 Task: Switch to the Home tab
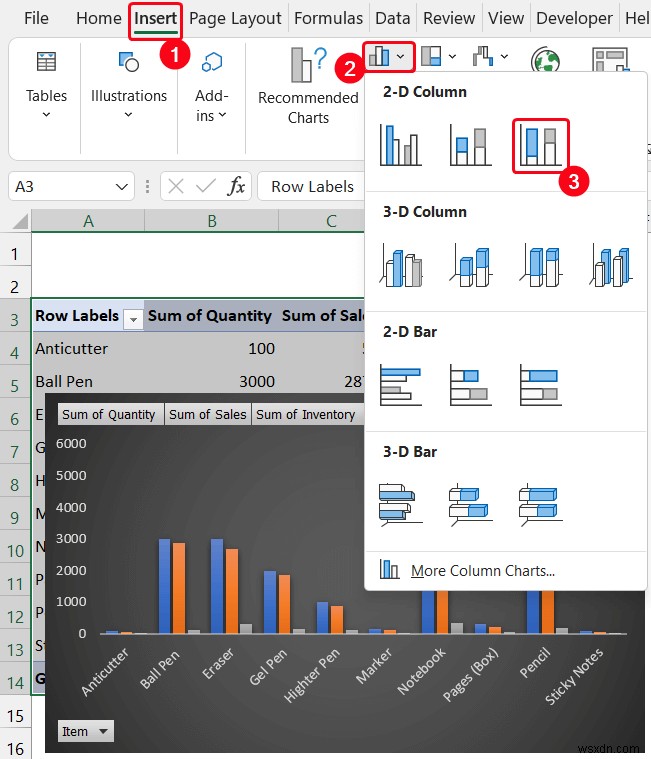coord(99,18)
